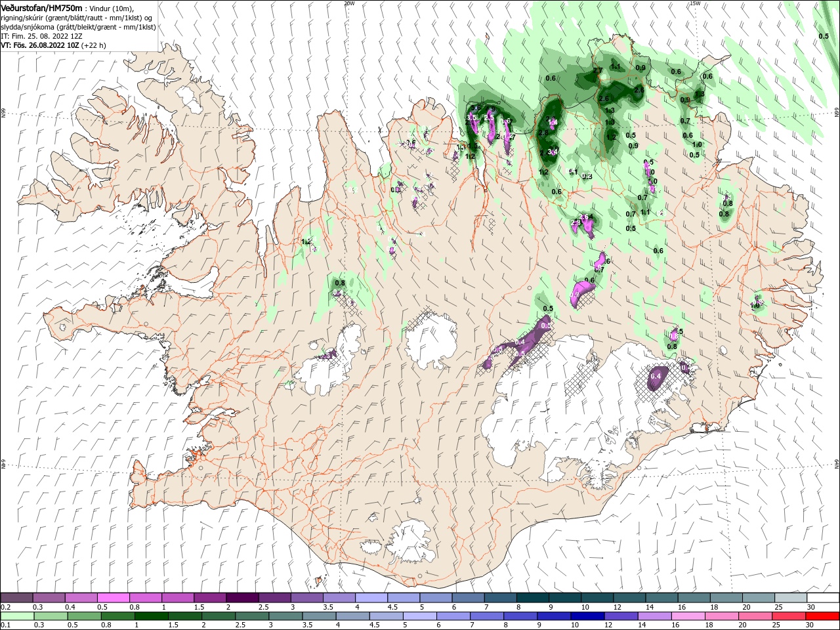Click the rain-scale swatch starting at 7

coord(486,616)
